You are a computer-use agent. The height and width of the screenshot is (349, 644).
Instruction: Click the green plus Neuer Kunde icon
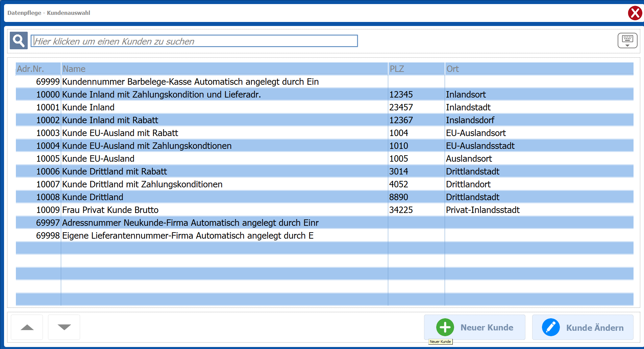pos(445,327)
